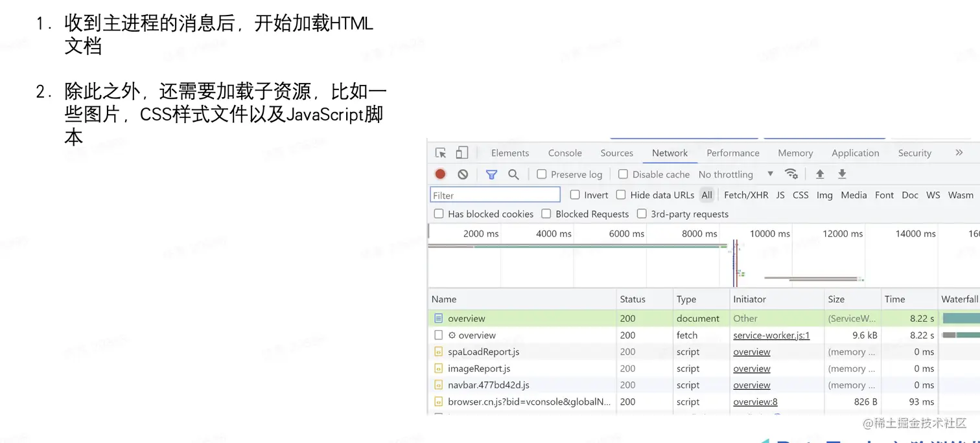
Task: Go to the Sources tab
Action: click(x=617, y=153)
